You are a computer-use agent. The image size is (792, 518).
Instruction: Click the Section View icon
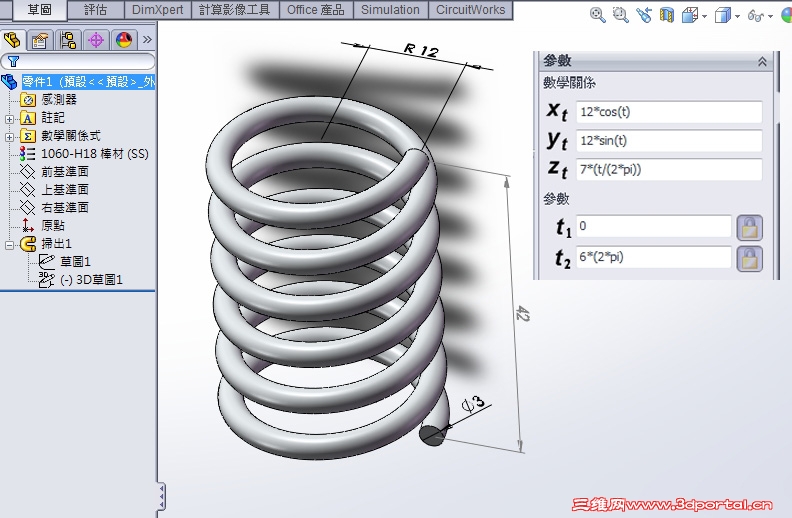[667, 15]
